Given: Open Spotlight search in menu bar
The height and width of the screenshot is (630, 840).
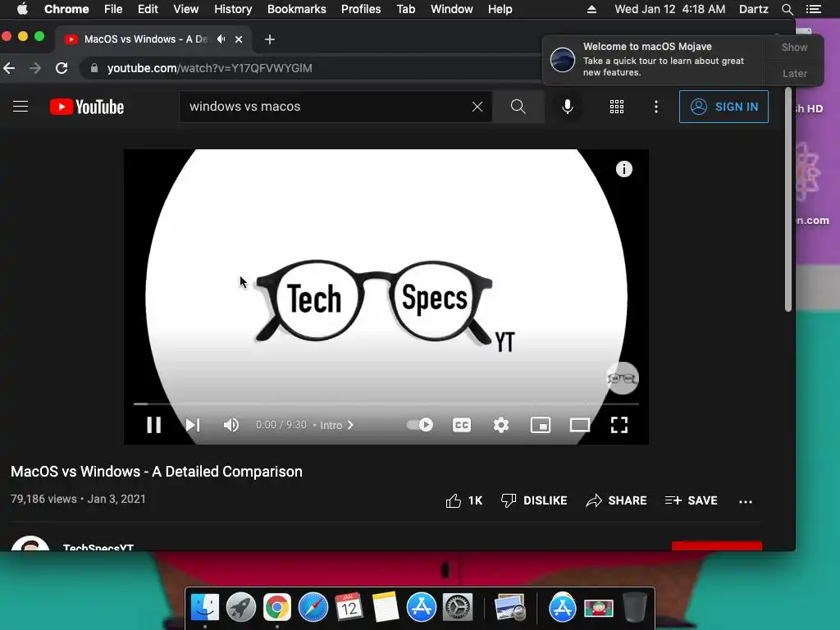Looking at the screenshot, I should (x=787, y=9).
